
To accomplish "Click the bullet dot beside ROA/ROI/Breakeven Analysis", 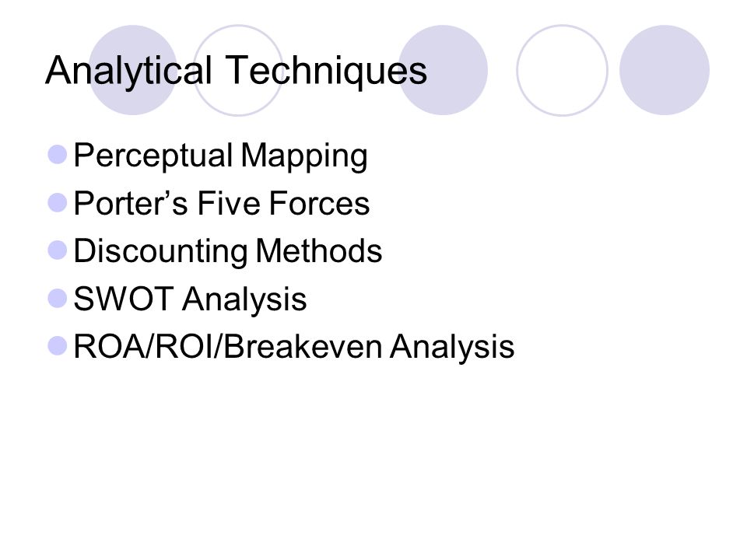I will pos(58,346).
